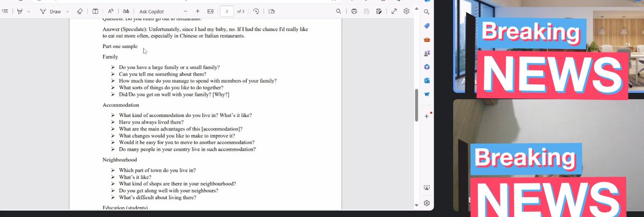Click the 'Part one sample' heading text
Viewport: 644px width, 217px height.
click(x=120, y=46)
